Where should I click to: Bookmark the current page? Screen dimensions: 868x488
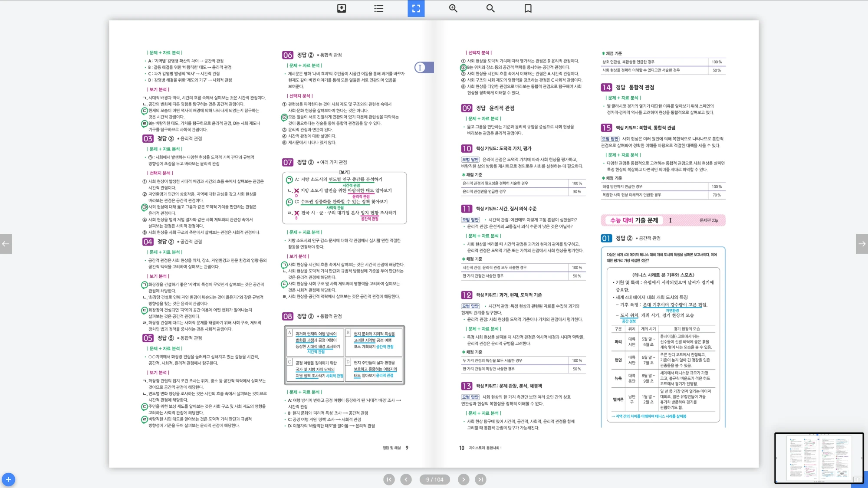pyautogui.click(x=528, y=8)
